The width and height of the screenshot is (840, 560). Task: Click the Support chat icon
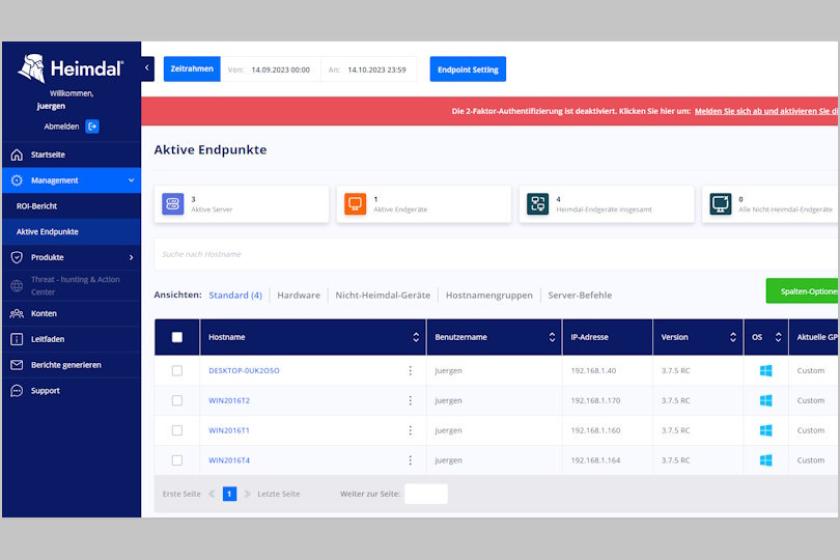17,391
